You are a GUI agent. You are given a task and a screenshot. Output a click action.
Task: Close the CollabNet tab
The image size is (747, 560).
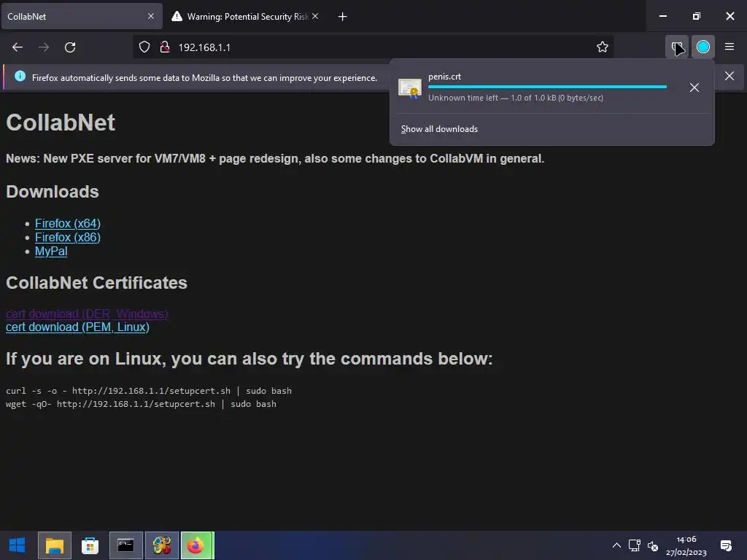151,16
